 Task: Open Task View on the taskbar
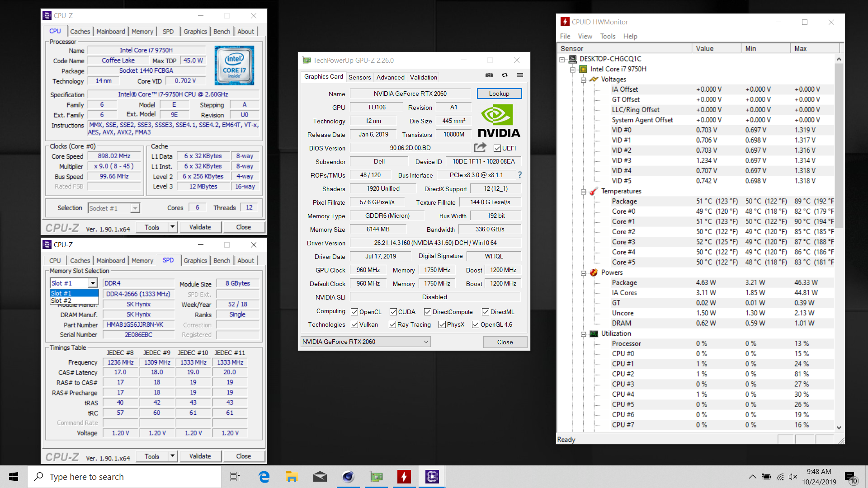click(235, 477)
